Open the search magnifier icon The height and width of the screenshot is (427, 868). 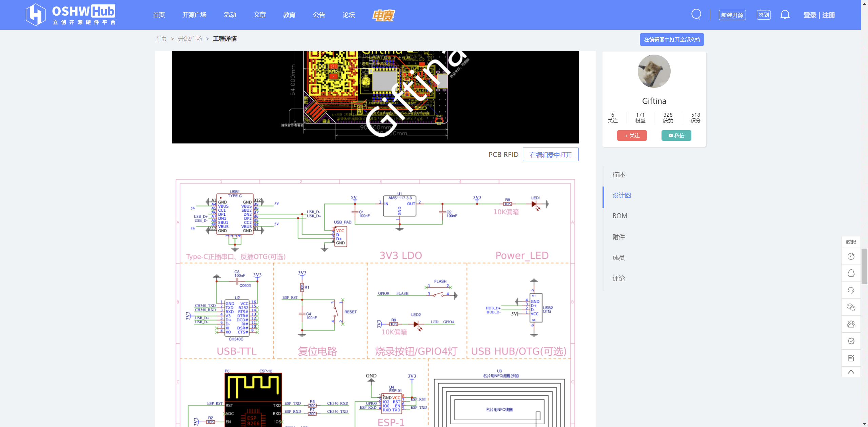[696, 15]
